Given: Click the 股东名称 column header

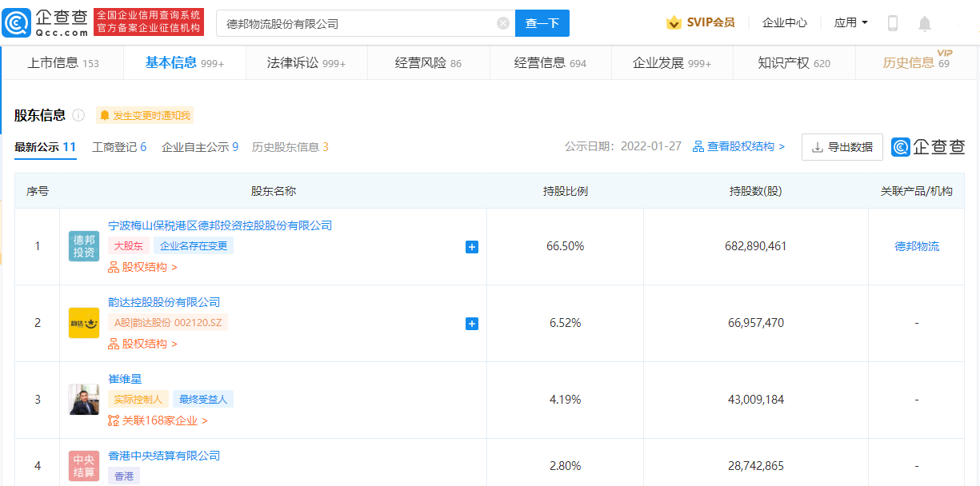Looking at the screenshot, I should click(x=274, y=191).
